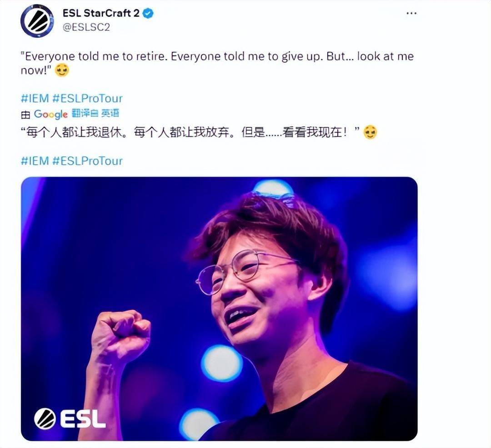
Task: Open the first #IEM hashtag
Action: pos(35,99)
